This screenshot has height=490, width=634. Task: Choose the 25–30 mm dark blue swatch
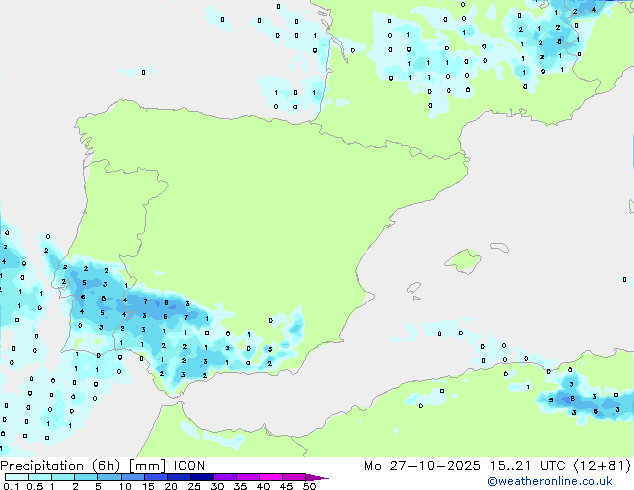(202, 477)
